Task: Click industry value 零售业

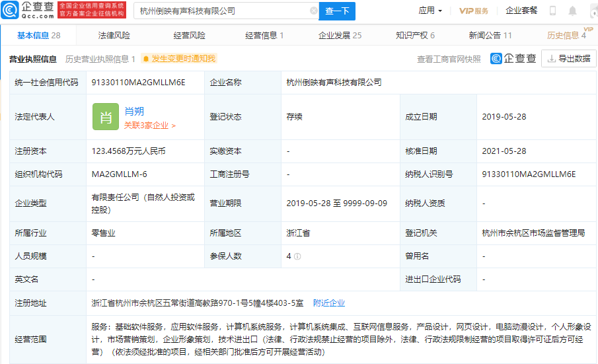Action: pyautogui.click(x=103, y=233)
